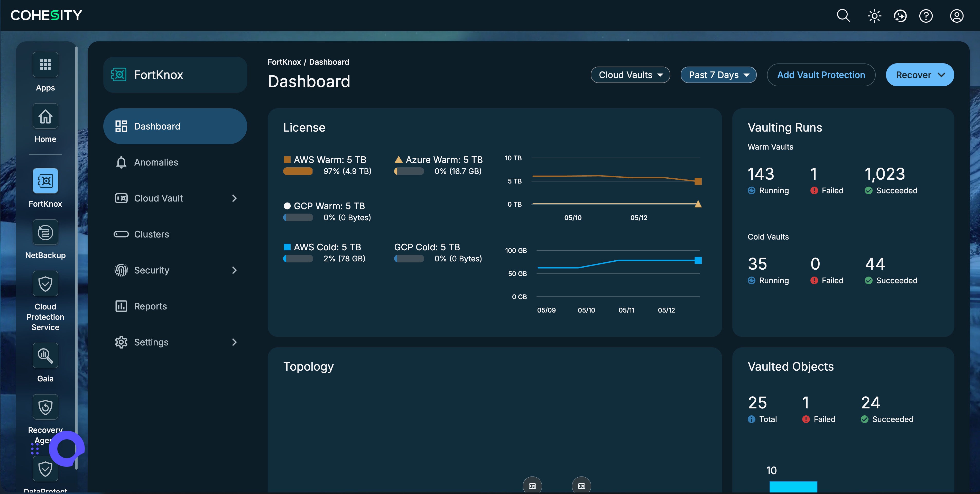Click the 24 Succeeded vaulted objects count
Image resolution: width=980 pixels, height=494 pixels.
(x=871, y=403)
